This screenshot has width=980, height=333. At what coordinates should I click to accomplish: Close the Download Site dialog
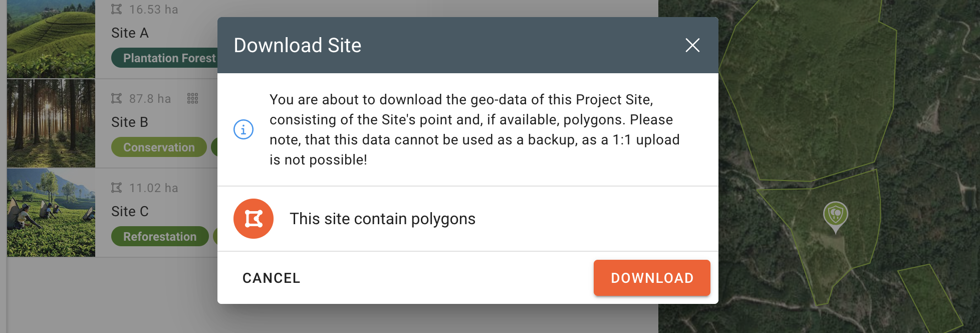pos(692,45)
